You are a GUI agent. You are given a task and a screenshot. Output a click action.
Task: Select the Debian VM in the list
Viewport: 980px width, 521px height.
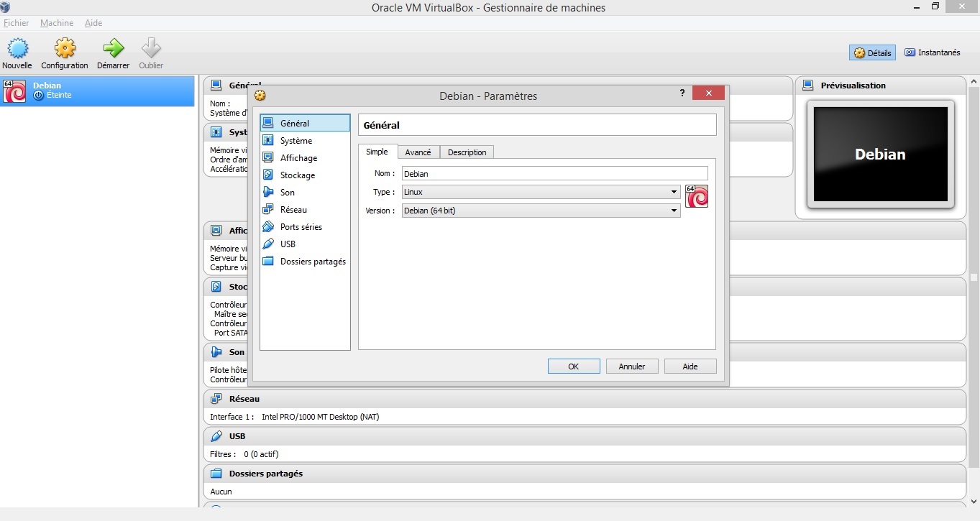(x=97, y=91)
